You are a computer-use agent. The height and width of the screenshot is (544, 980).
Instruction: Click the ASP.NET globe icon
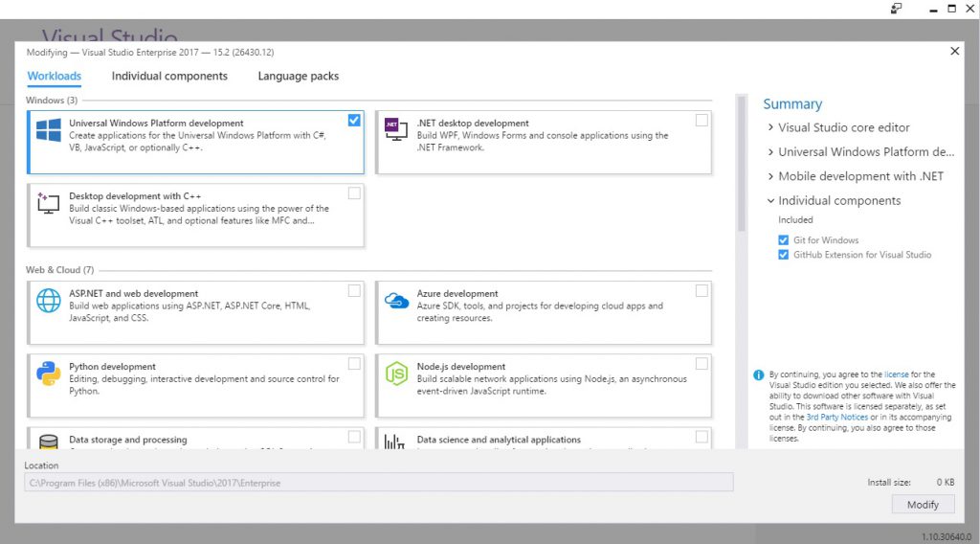coord(49,300)
